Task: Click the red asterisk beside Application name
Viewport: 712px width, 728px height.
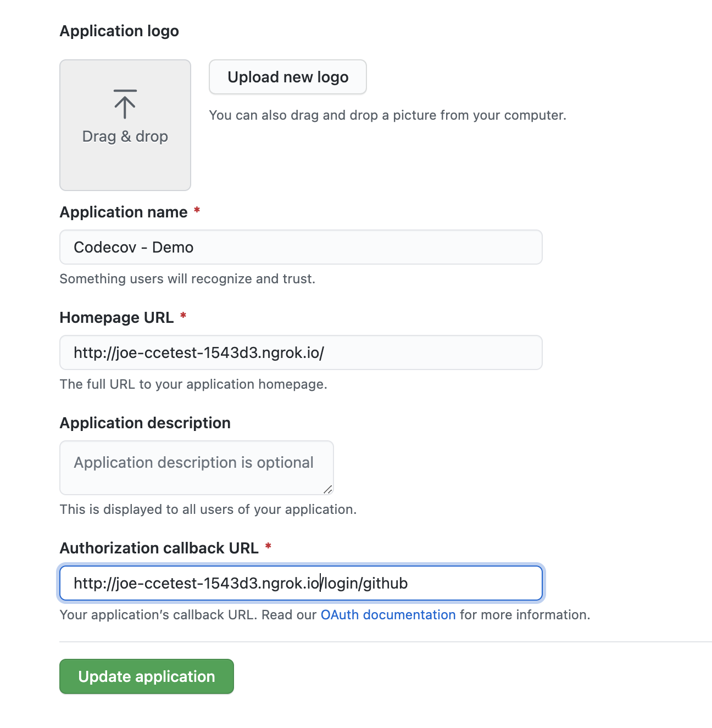Action: (x=197, y=211)
